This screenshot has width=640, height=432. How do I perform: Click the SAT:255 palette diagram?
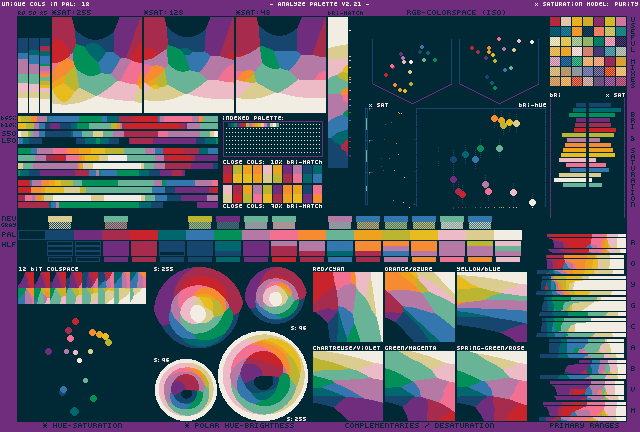[96, 65]
